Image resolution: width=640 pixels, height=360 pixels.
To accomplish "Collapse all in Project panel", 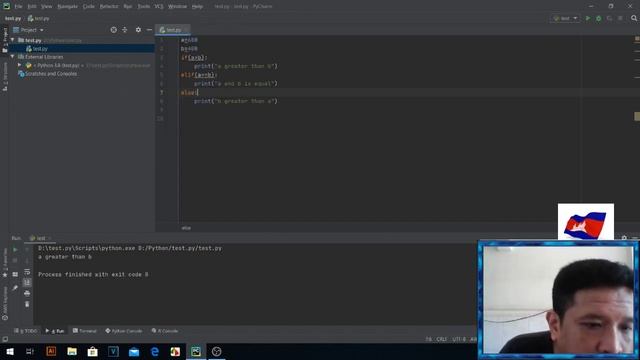I will tap(125, 30).
